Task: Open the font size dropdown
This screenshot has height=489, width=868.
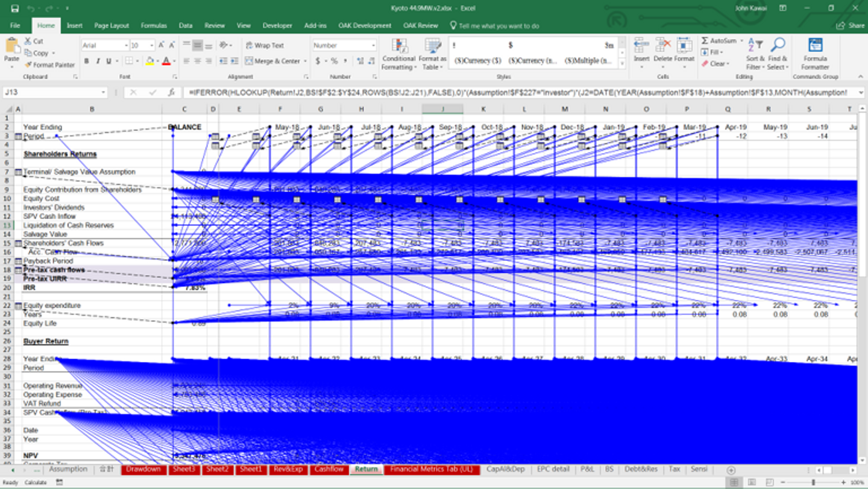Action: click(x=152, y=45)
